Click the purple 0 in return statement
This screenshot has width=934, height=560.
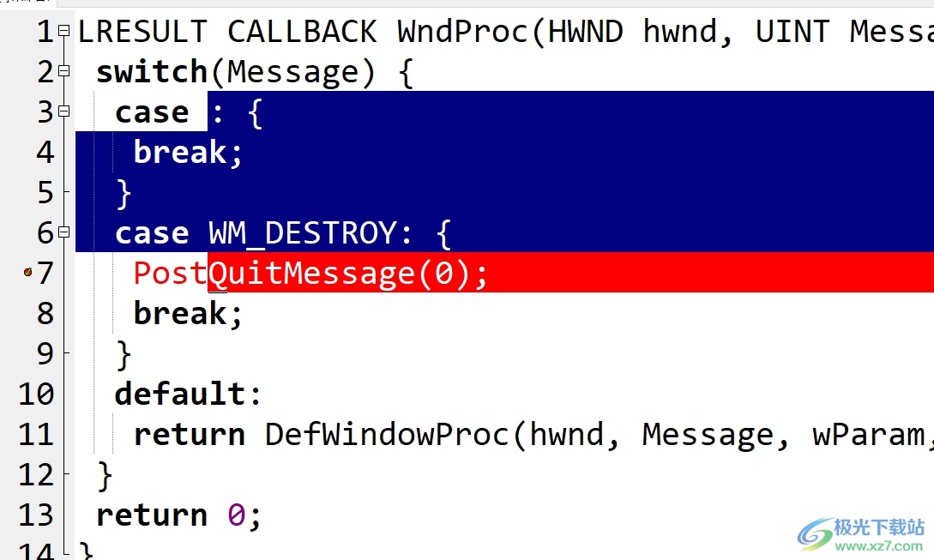[x=237, y=515]
